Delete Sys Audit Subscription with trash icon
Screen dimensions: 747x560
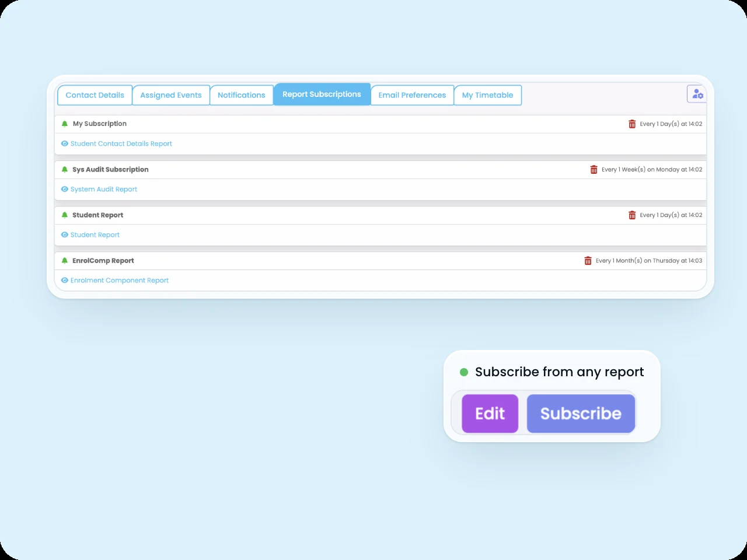[x=594, y=169]
